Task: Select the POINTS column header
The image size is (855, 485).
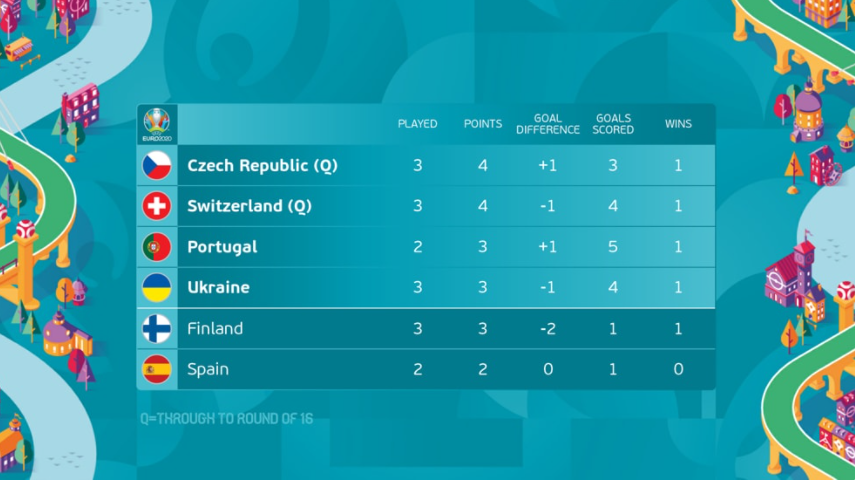Action: point(483,124)
